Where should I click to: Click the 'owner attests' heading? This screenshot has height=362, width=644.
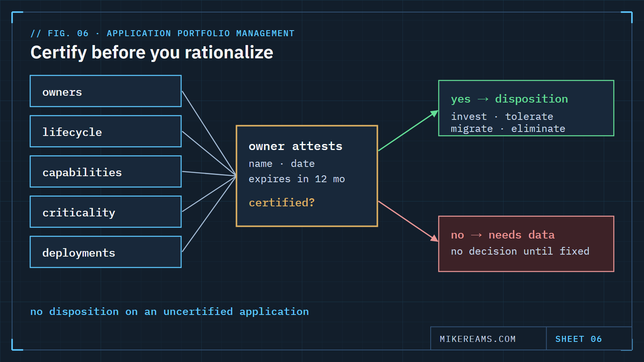(295, 146)
